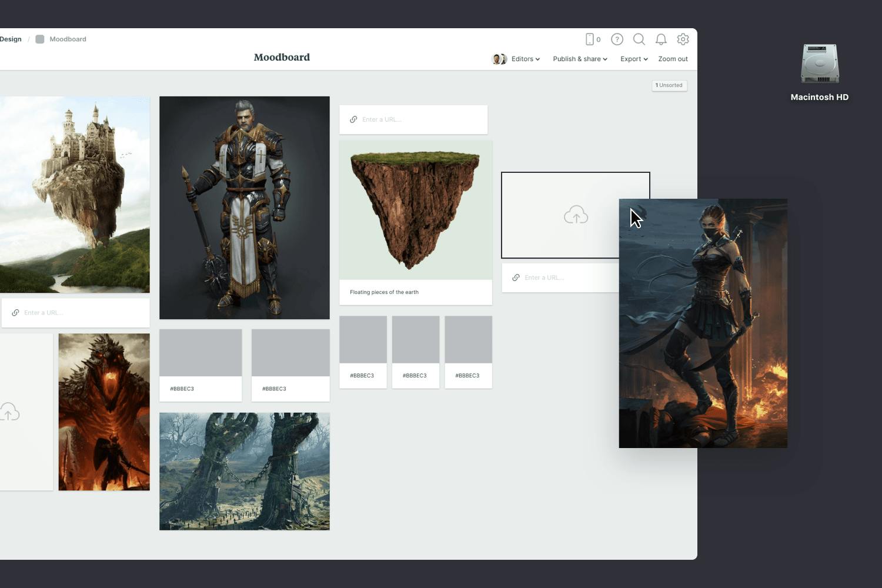Open settings with the gear icon
The height and width of the screenshot is (588, 882).
683,39
